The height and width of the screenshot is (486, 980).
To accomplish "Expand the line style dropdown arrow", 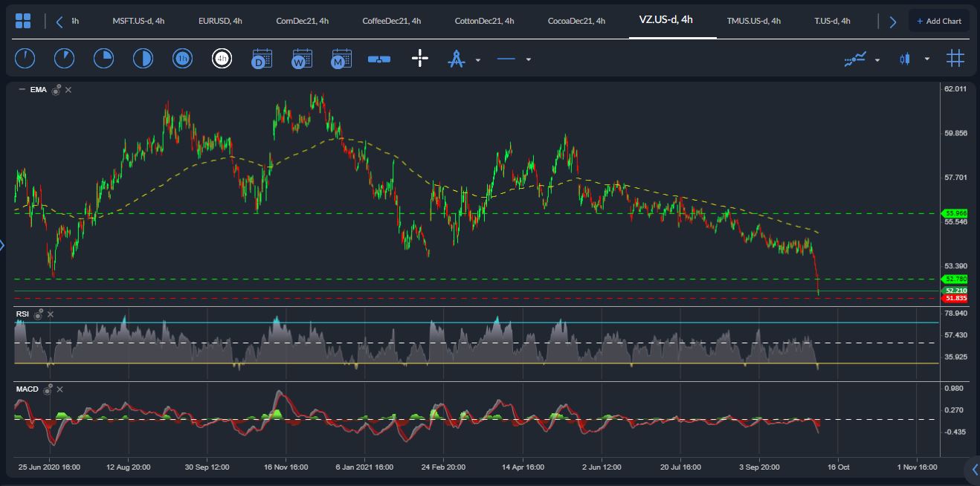I will (x=528, y=59).
